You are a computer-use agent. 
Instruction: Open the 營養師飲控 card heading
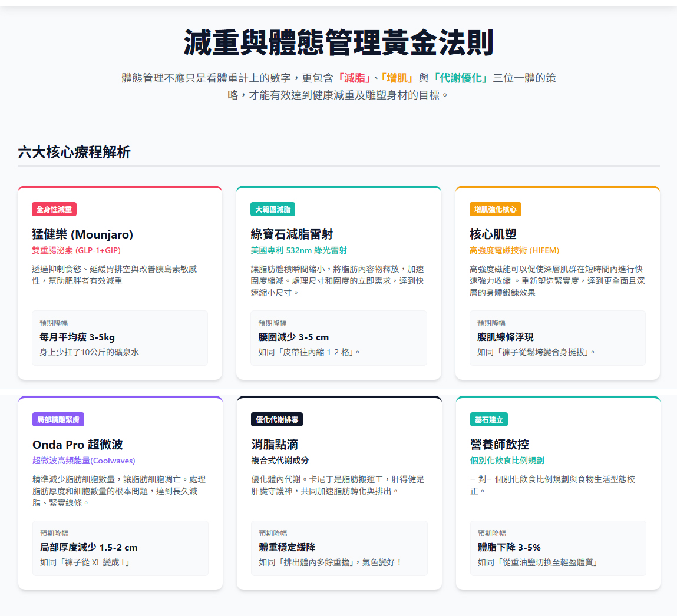coord(500,445)
